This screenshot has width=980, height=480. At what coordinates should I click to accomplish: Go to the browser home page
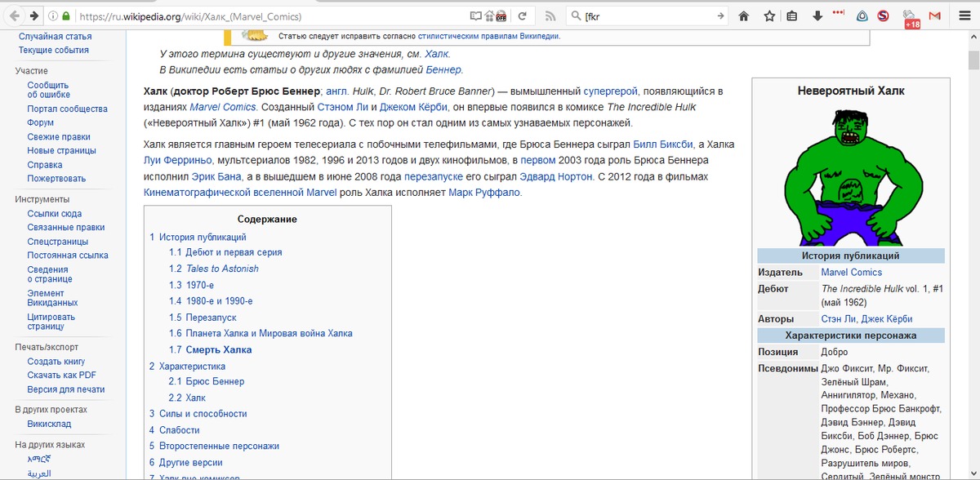pyautogui.click(x=744, y=16)
